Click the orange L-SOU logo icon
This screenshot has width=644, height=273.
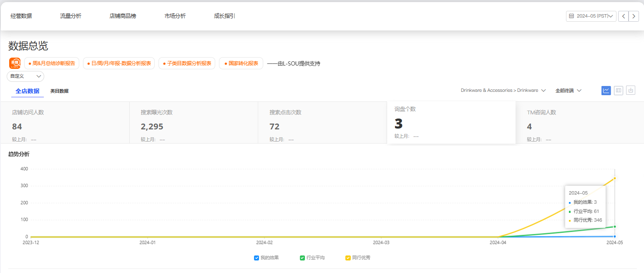[x=15, y=63]
